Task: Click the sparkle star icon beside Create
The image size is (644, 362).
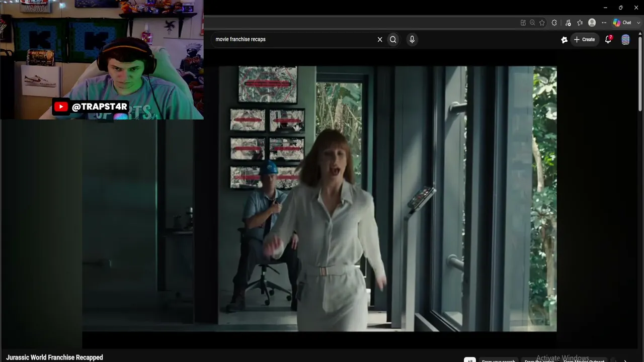Action: coord(565,40)
